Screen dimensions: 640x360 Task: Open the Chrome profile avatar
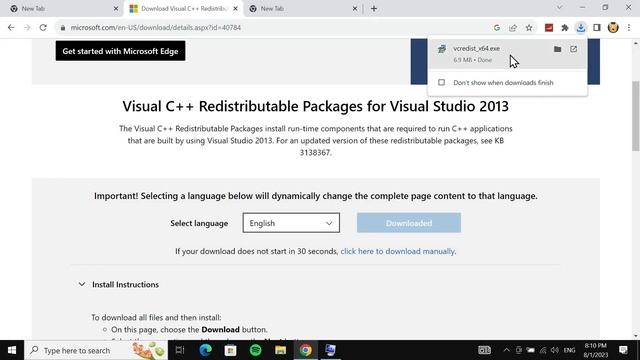click(613, 28)
